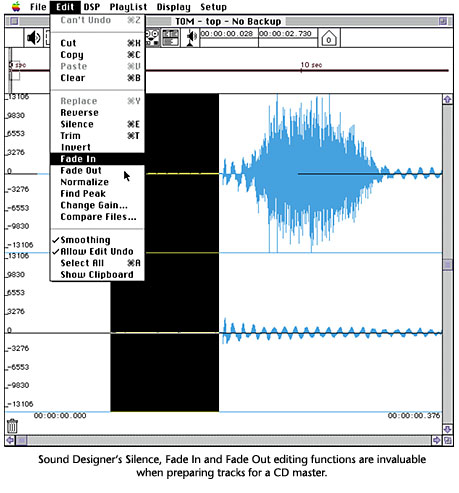Choose Fade In menu item
The width and height of the screenshot is (459, 493).
97,159
